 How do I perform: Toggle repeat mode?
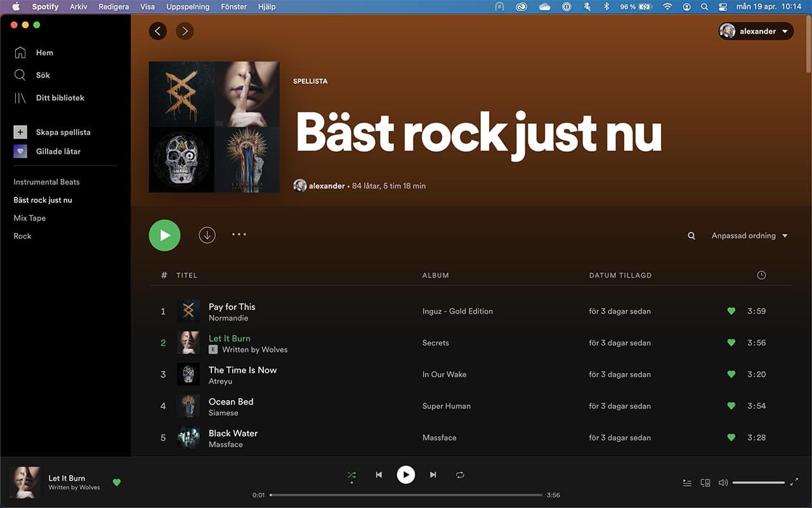460,475
